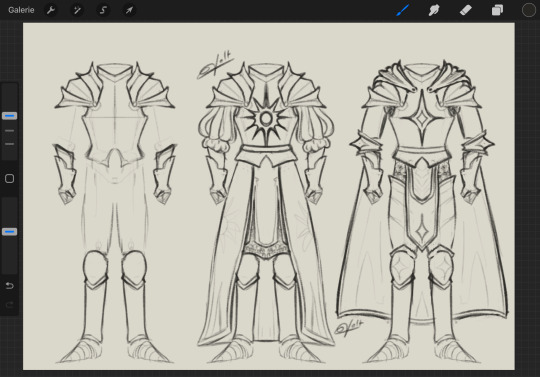The width and height of the screenshot is (540, 377).
Task: Tap the signature above the middle figure
Action: pos(215,65)
